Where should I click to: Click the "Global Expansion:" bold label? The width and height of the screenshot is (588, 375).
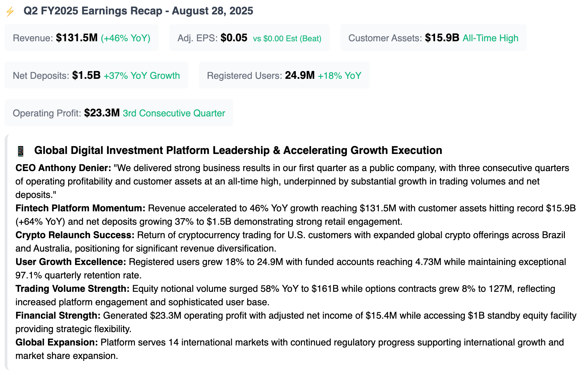click(57, 342)
